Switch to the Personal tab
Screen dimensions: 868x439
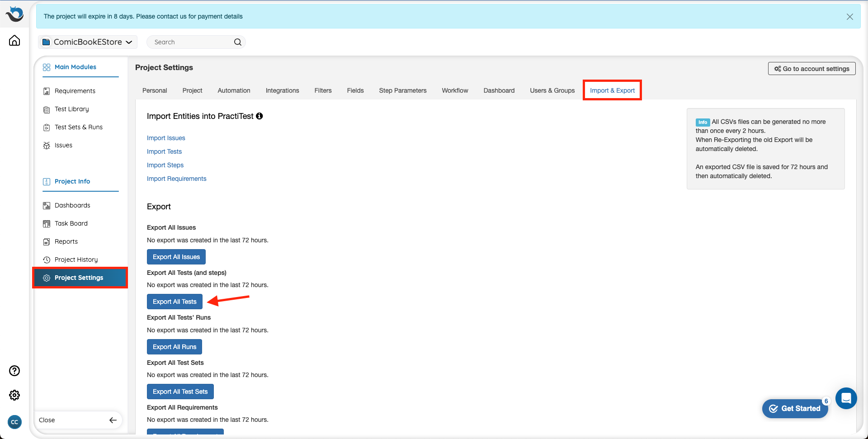tap(155, 90)
